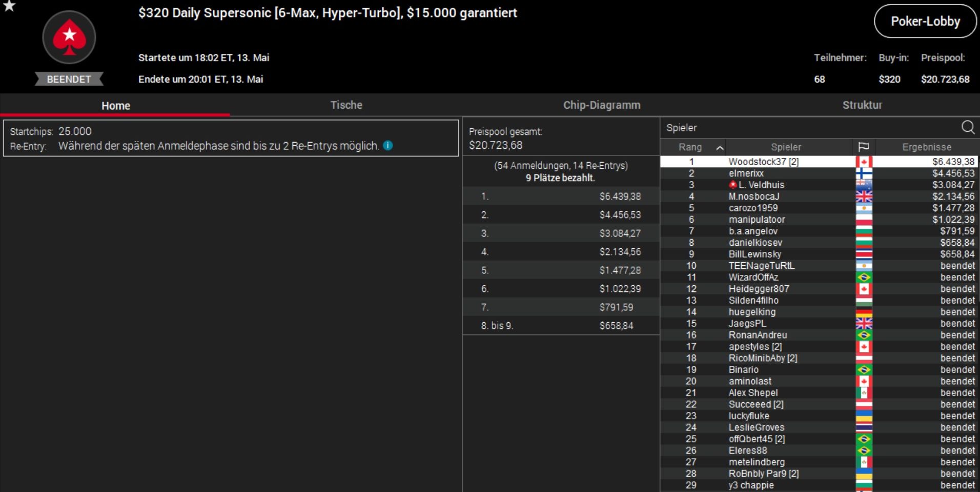980x492 pixels.
Task: Open the Chip-Diagramm tab
Action: pyautogui.click(x=602, y=105)
